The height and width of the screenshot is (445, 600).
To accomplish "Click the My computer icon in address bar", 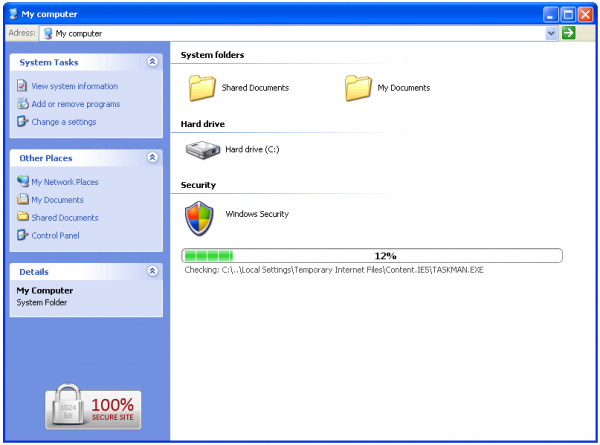I will coord(48,34).
